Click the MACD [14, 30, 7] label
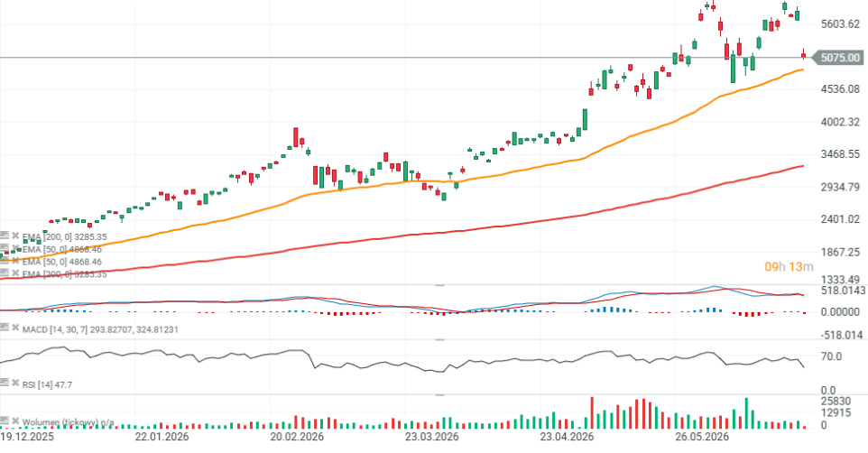 100,329
